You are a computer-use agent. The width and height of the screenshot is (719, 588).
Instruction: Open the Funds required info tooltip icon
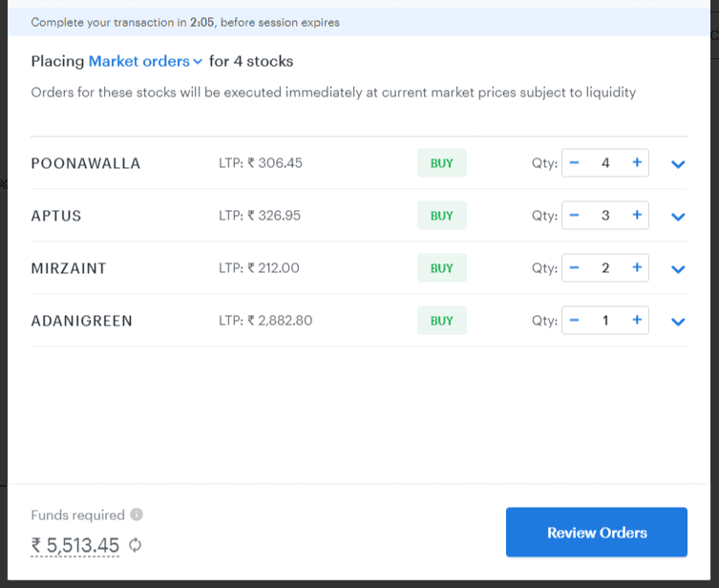click(x=137, y=514)
